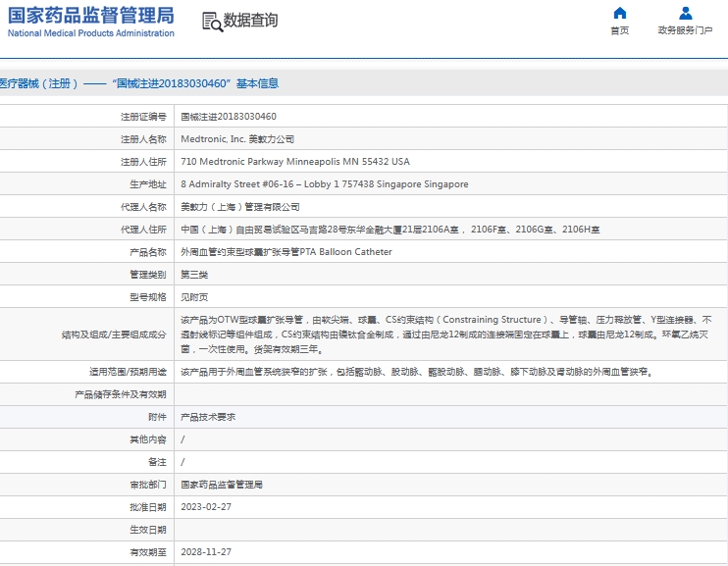Click the 数据查询 search document icon

(212, 22)
